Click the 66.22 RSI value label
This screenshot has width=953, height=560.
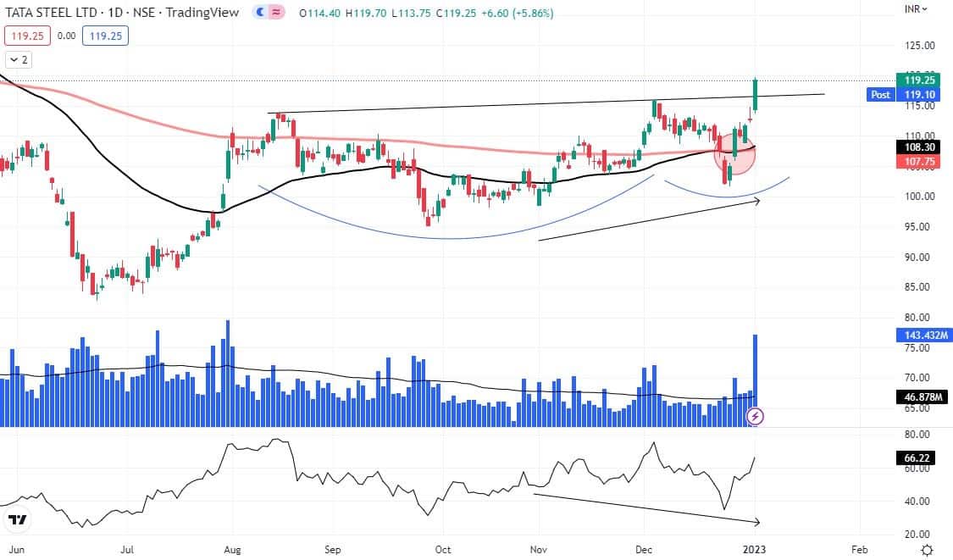point(919,458)
